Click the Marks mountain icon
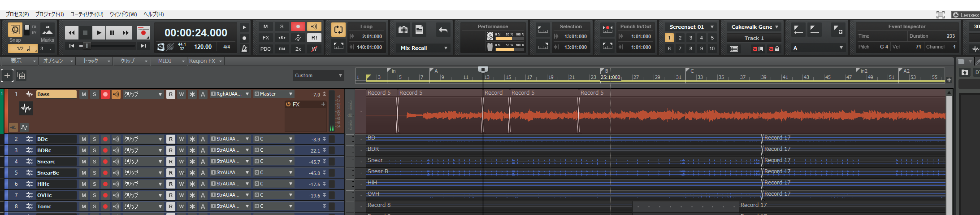This screenshot has width=980, height=215. point(47,30)
